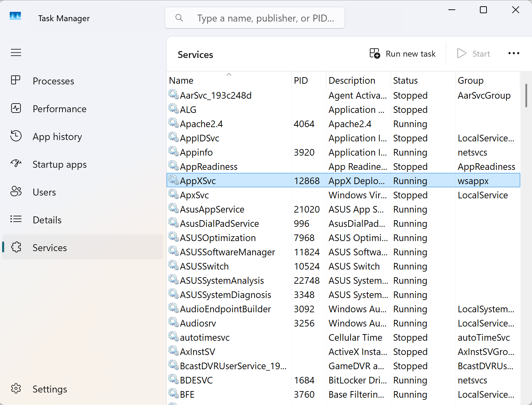The height and width of the screenshot is (405, 532).
Task: Sort by the Description column header
Action: pos(358,81)
